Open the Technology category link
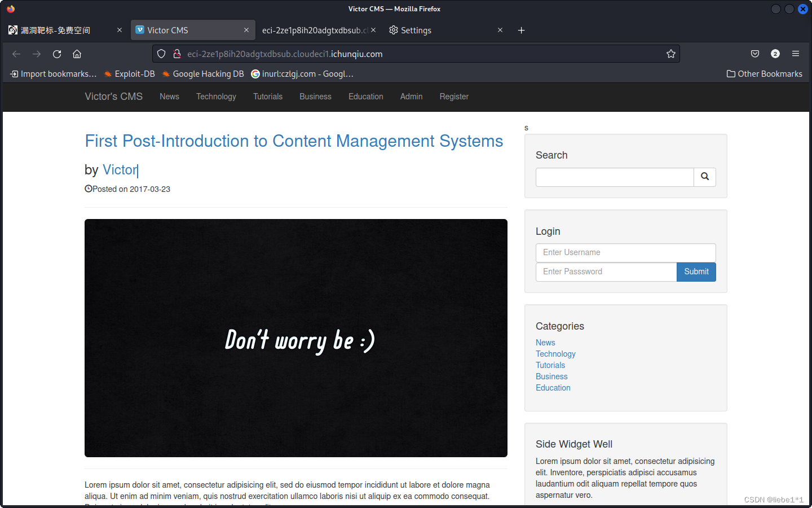The height and width of the screenshot is (508, 812). pos(555,354)
